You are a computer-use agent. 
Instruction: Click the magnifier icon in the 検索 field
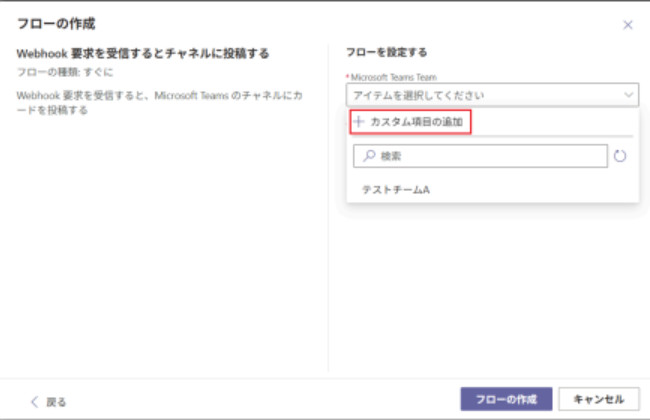(368, 156)
